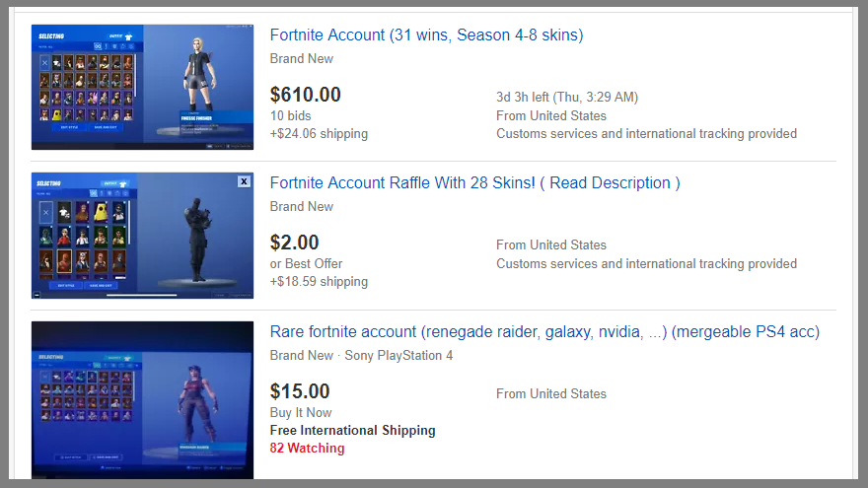Click the Outfit shirt icon in raffle thumbnail
This screenshot has width=868, height=488.
pos(125,182)
